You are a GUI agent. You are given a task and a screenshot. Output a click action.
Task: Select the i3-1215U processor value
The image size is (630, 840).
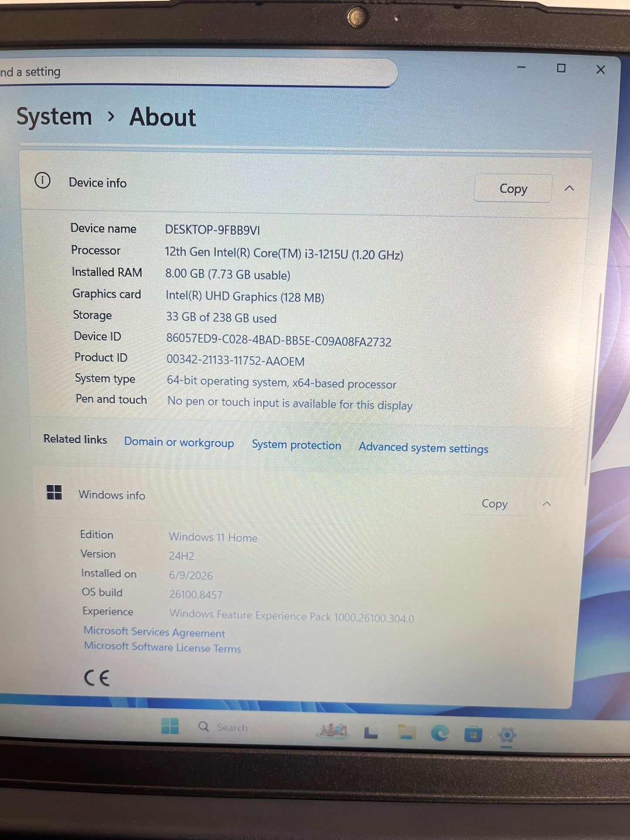(x=284, y=253)
